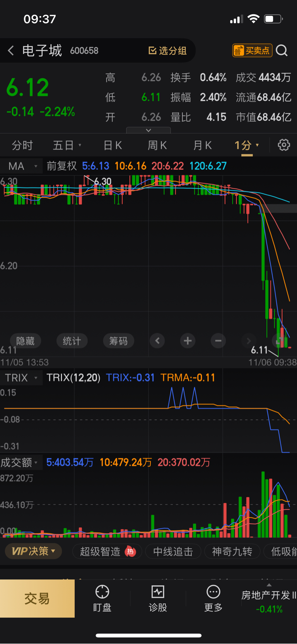Move chart left with arrow button

click(157, 341)
